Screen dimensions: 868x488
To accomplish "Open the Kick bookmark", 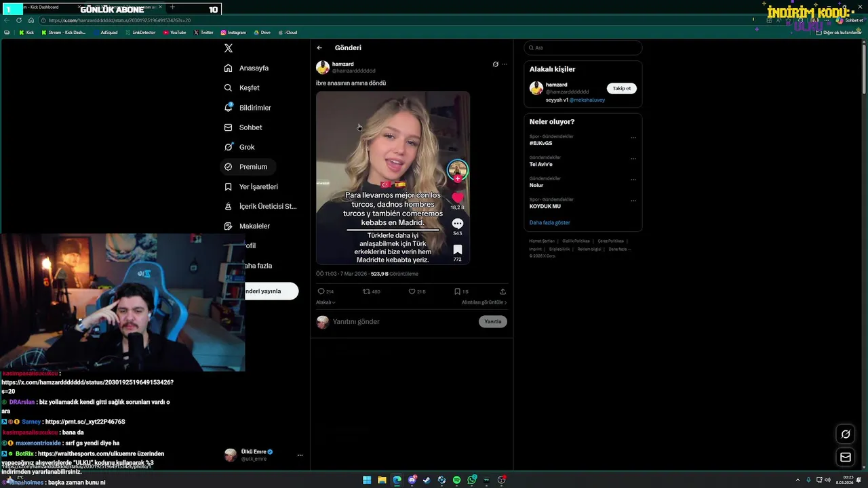I will [26, 33].
